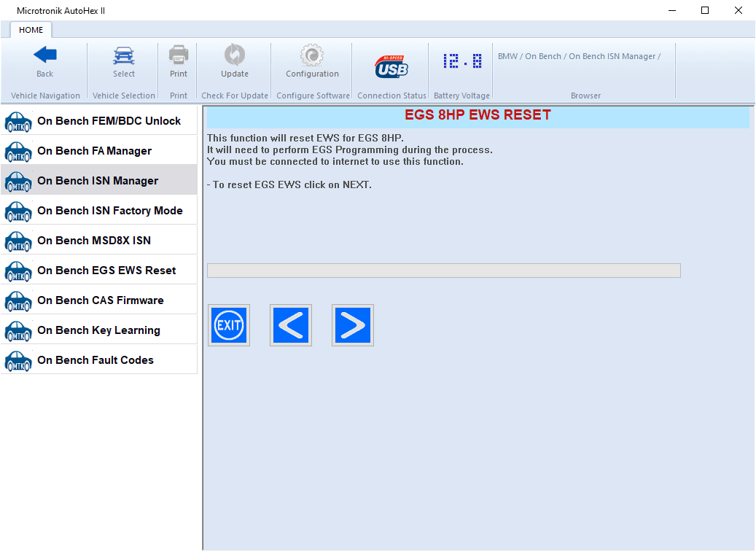Click car icon beside Fault Codes
The width and height of the screenshot is (756, 552).
click(18, 361)
